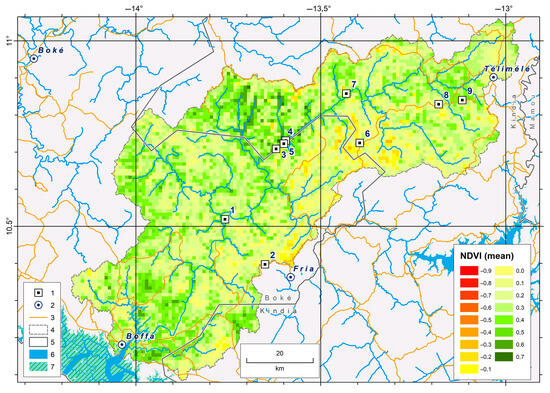This screenshot has width=550, height=393.
Task: Click the 20 km scale bar line
Action: coord(280,361)
